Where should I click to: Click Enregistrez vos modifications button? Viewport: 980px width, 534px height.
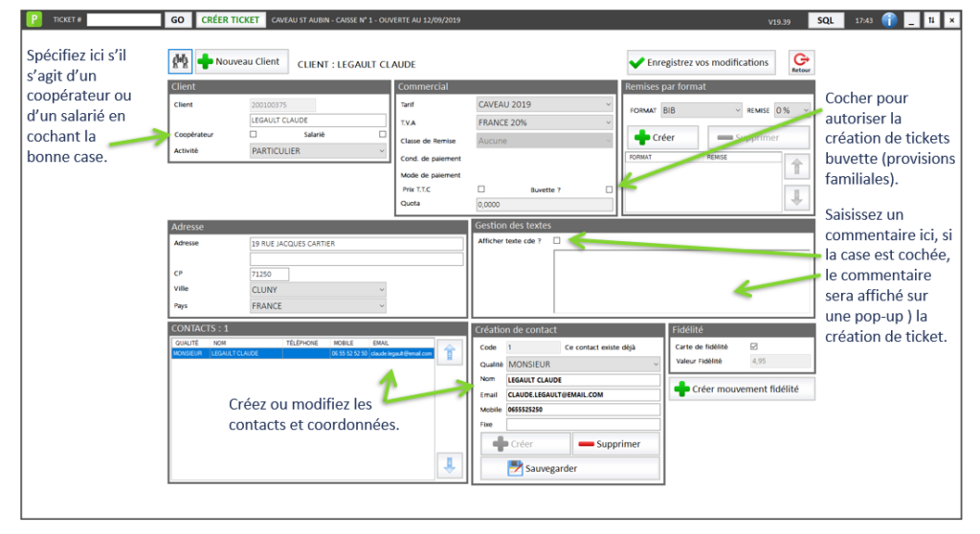tap(700, 63)
